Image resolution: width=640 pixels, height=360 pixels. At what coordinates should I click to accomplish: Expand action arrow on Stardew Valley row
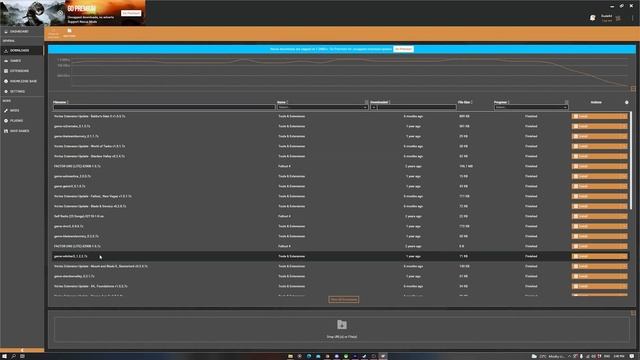click(625, 156)
